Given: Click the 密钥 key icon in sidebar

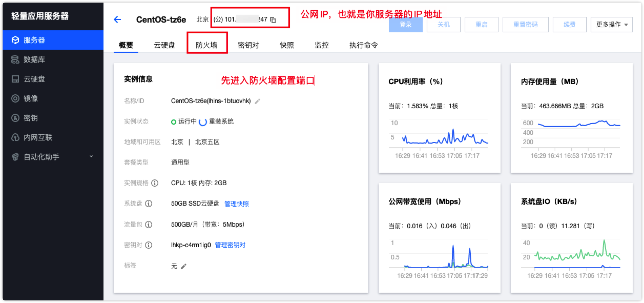Looking at the screenshot, I should pyautogui.click(x=15, y=118).
